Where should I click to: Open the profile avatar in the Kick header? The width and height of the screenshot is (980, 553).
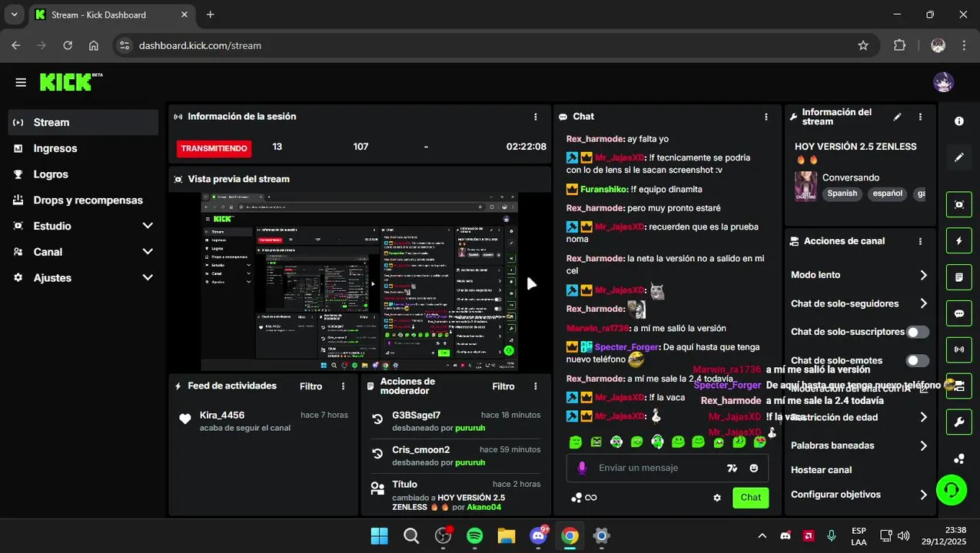[943, 82]
